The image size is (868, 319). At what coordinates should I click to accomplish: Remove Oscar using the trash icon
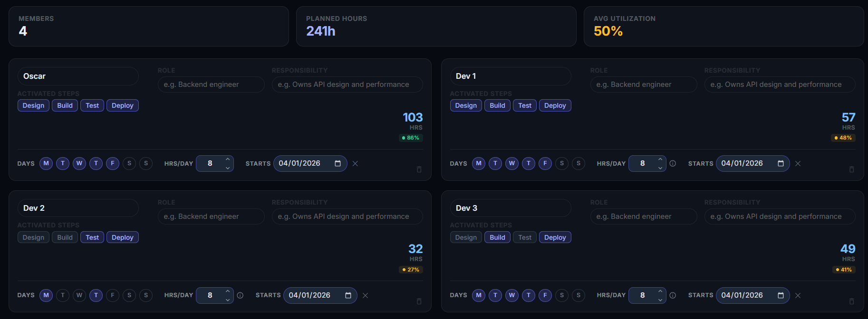[x=419, y=169]
